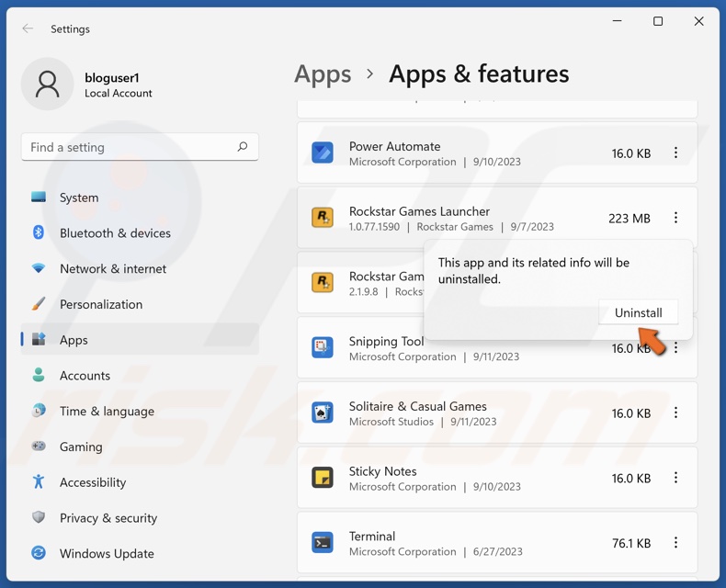Click the Snipping Tool app icon
Image resolution: width=726 pixels, height=588 pixels.
tap(323, 347)
